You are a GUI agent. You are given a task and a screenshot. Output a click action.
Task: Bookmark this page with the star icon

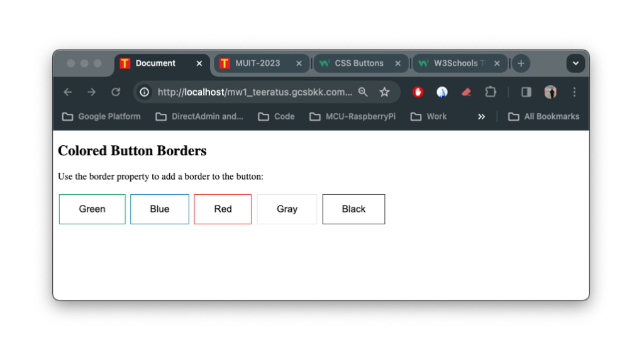pyautogui.click(x=384, y=92)
